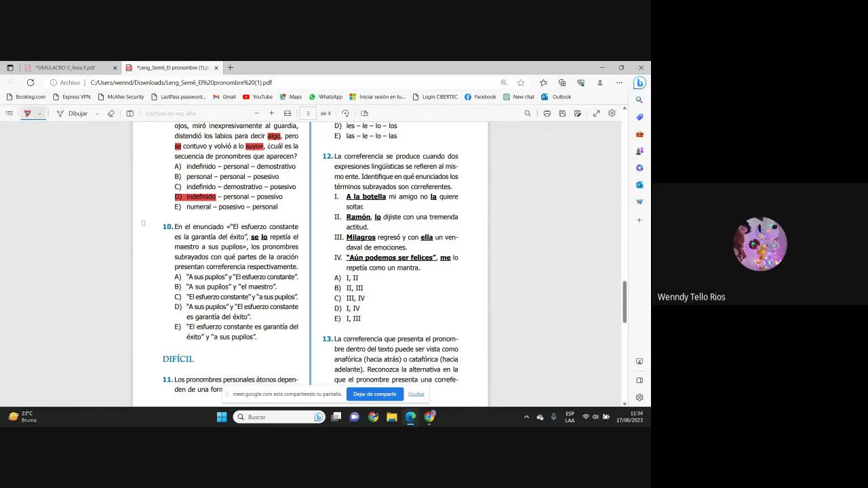Image resolution: width=868 pixels, height=488 pixels.
Task: Click Dejar de compartir button
Action: [x=374, y=394]
